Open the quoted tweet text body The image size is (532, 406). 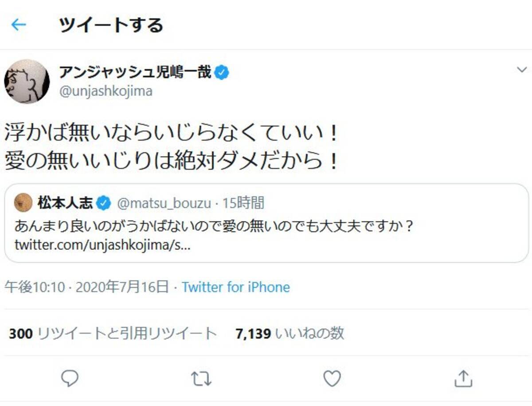[214, 227]
